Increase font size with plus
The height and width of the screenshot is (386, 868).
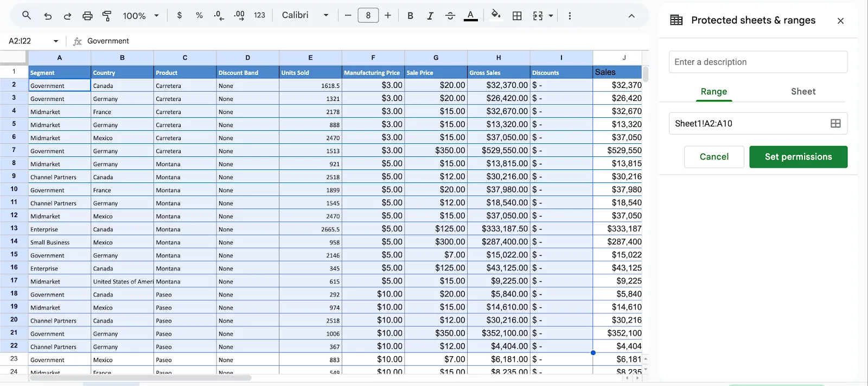(x=388, y=16)
